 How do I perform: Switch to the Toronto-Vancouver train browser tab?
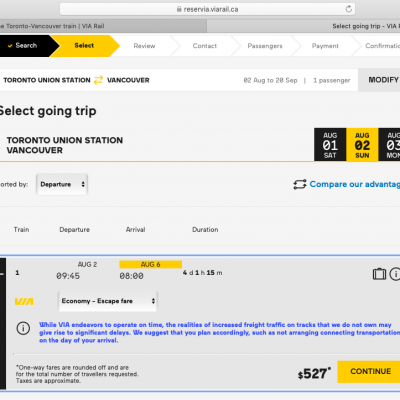[103, 26]
